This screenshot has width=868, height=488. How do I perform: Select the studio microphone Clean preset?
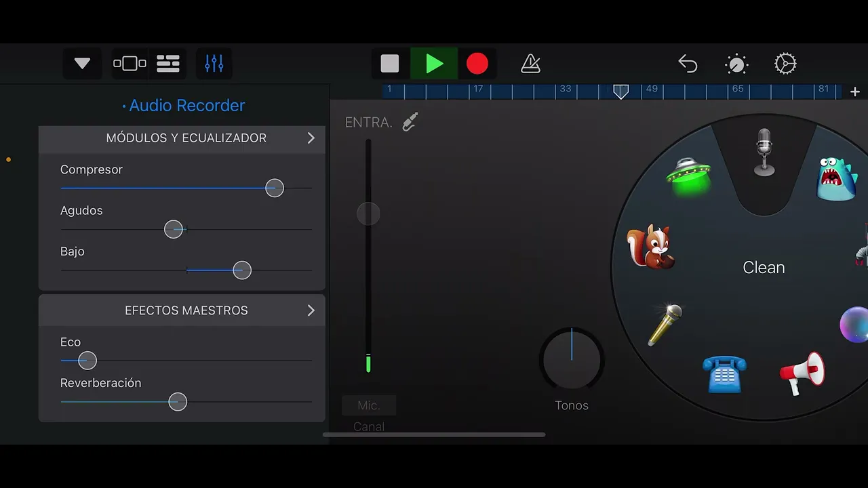coord(764,152)
